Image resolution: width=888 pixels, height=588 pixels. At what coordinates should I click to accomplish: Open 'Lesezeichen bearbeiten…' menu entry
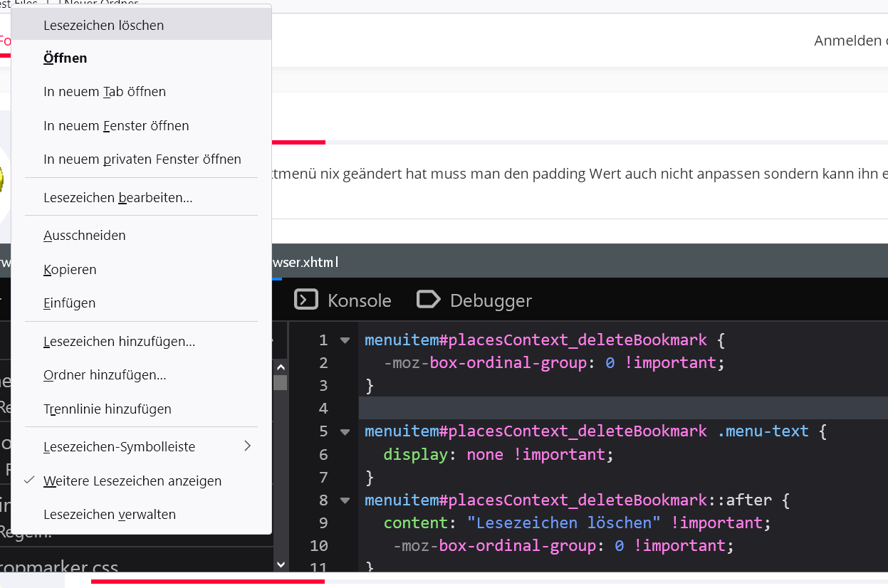(x=118, y=197)
